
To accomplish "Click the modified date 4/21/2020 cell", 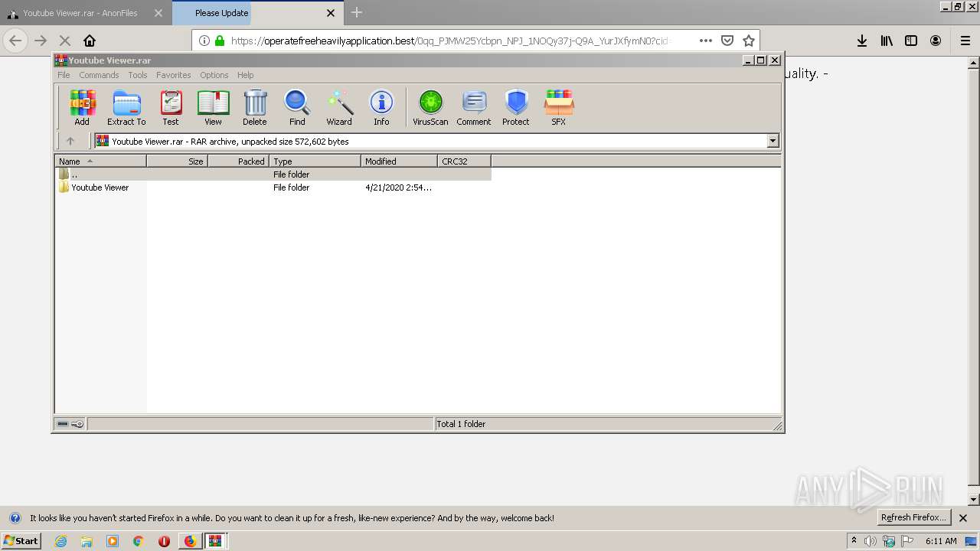I will (398, 187).
